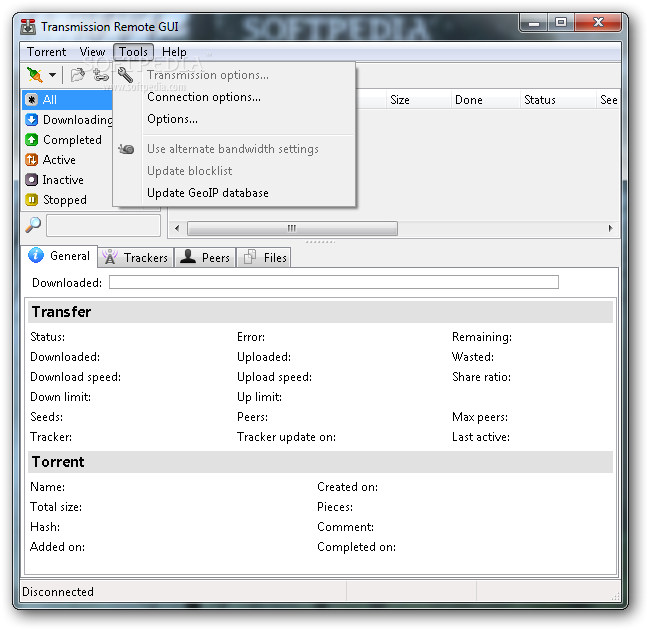Click the wrench icon beside Transmission options

coord(125,75)
